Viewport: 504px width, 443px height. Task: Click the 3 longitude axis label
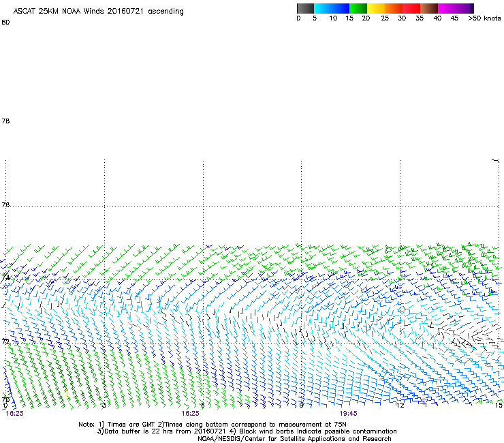(x=104, y=406)
